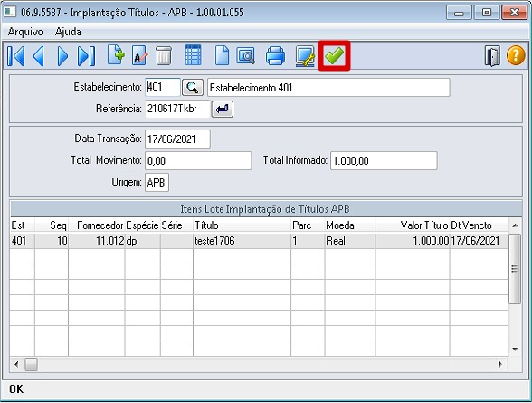This screenshot has width=532, height=403.
Task: Close the Implantação Títulos window
Action: (514, 13)
